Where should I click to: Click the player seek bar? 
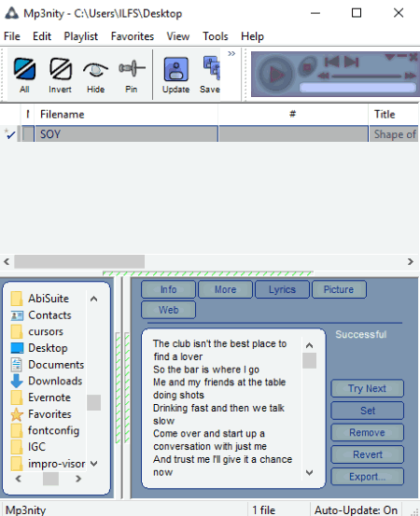point(367,76)
